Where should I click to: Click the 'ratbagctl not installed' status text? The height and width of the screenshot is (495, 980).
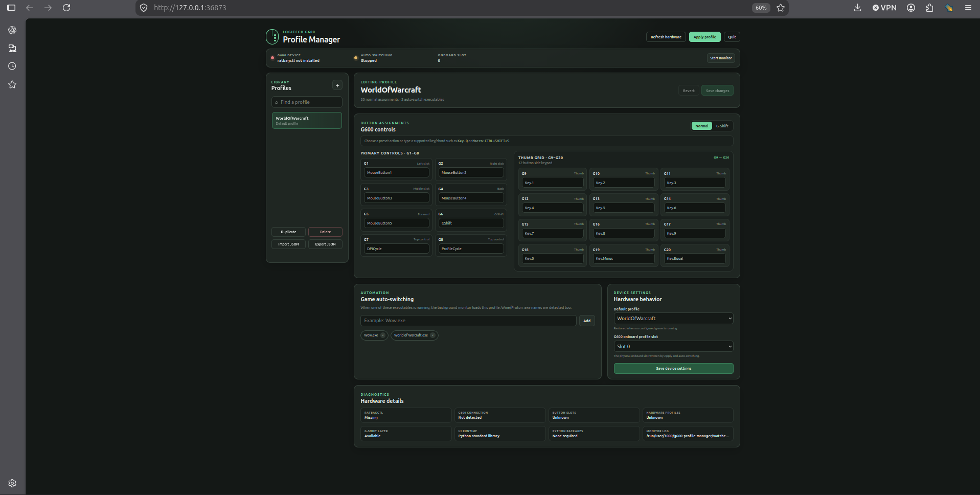click(299, 61)
